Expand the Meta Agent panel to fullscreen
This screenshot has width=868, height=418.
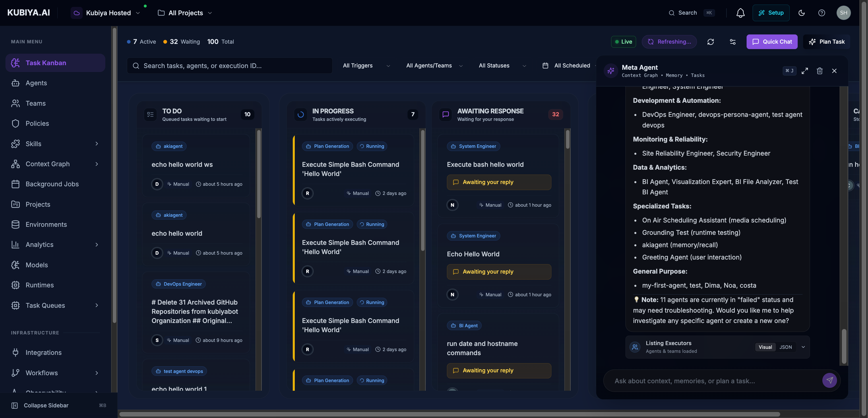pyautogui.click(x=805, y=71)
